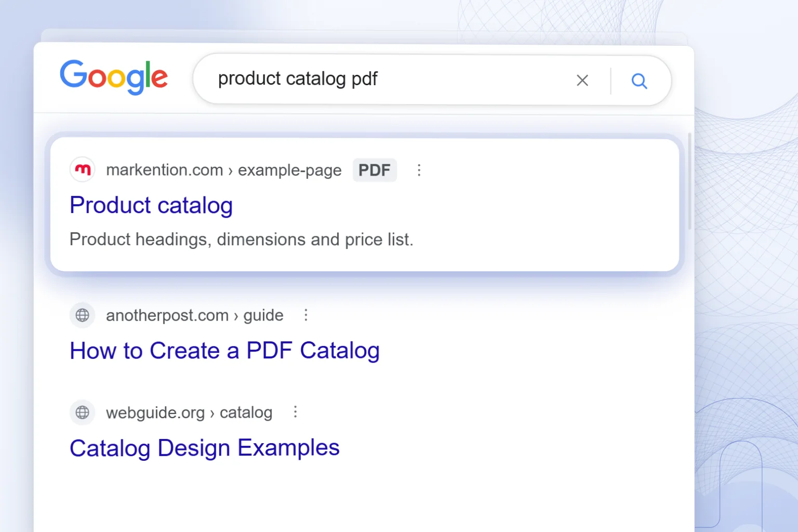Open more options for the anotherpost.com result

[306, 315]
